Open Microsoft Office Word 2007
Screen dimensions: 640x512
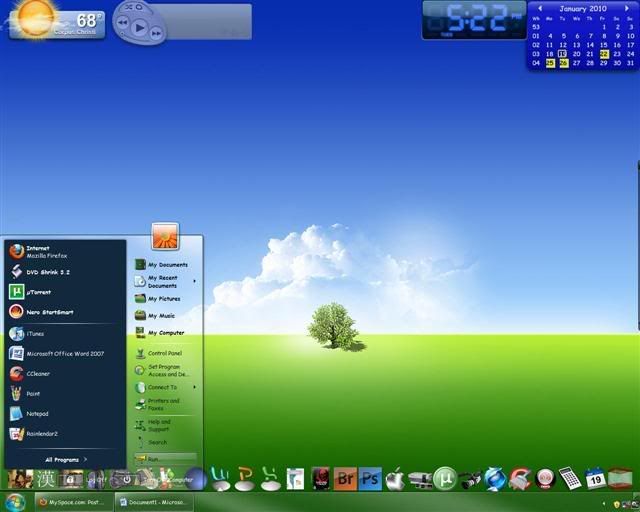coord(65,354)
